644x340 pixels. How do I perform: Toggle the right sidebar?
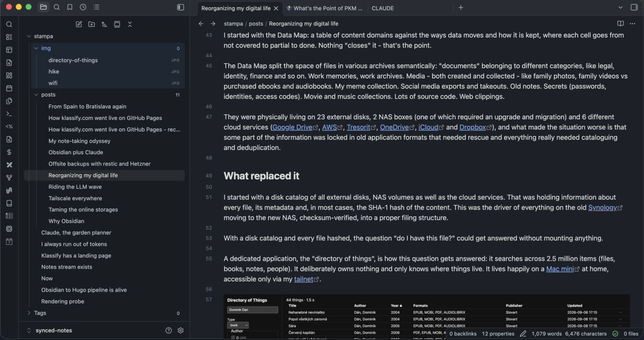click(634, 7)
